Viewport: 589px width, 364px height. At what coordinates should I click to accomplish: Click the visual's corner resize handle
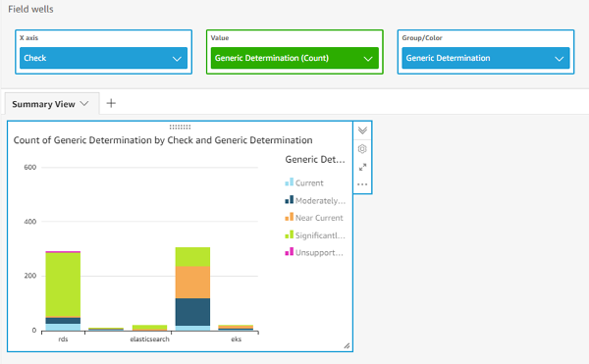[x=347, y=346]
